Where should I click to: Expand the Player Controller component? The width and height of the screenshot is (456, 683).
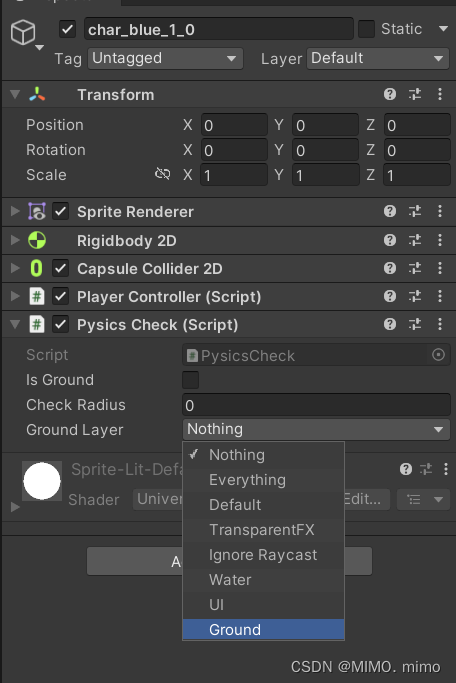pos(15,296)
